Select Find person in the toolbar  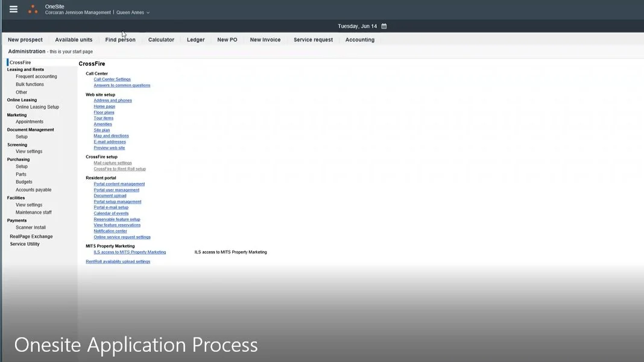click(121, 40)
